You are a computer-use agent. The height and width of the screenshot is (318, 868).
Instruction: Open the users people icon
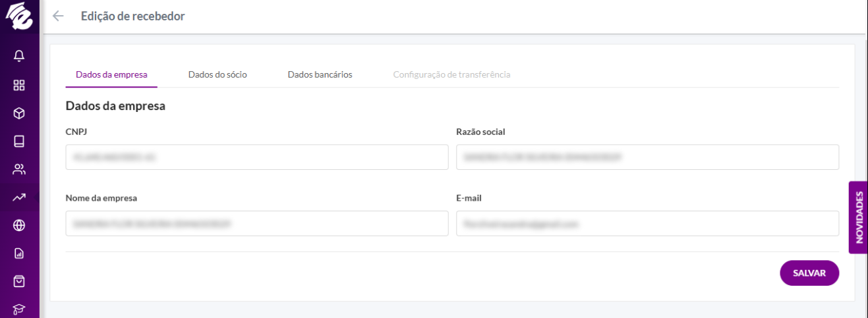[x=19, y=169]
